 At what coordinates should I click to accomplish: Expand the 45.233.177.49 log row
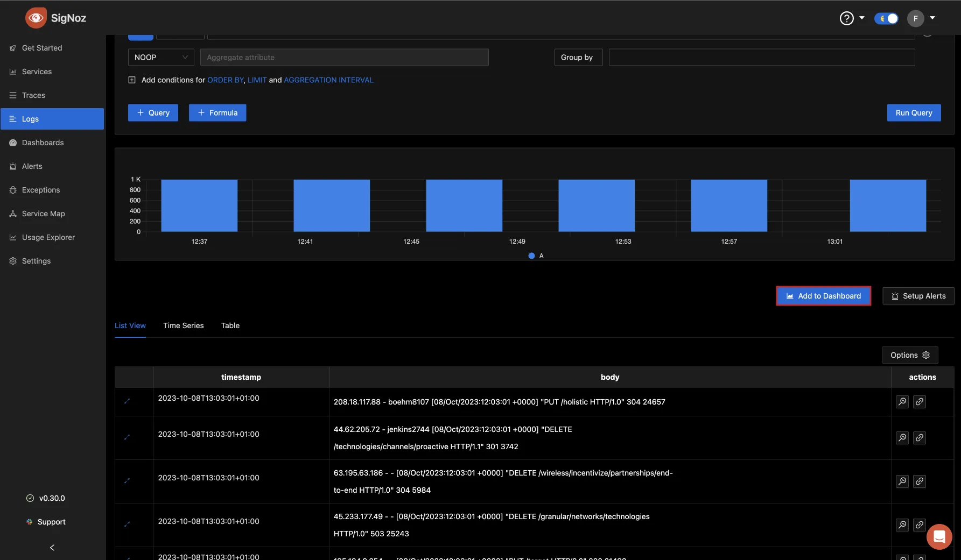point(127,524)
